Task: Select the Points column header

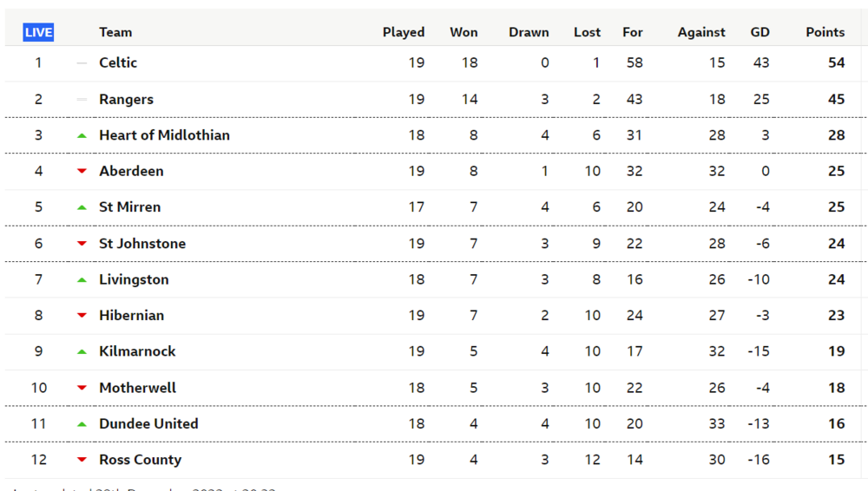Action: [825, 32]
